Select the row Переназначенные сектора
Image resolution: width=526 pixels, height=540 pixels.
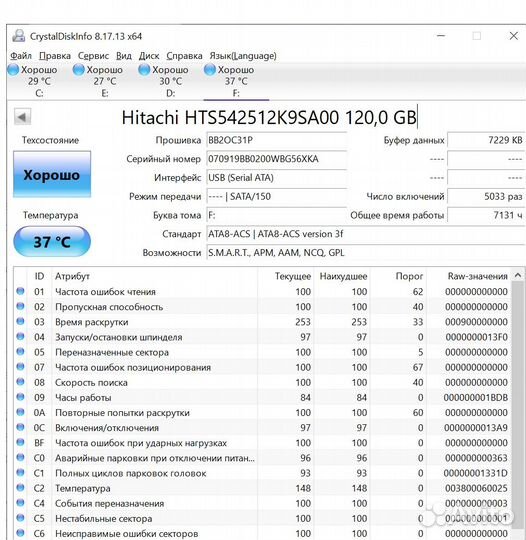point(262,352)
